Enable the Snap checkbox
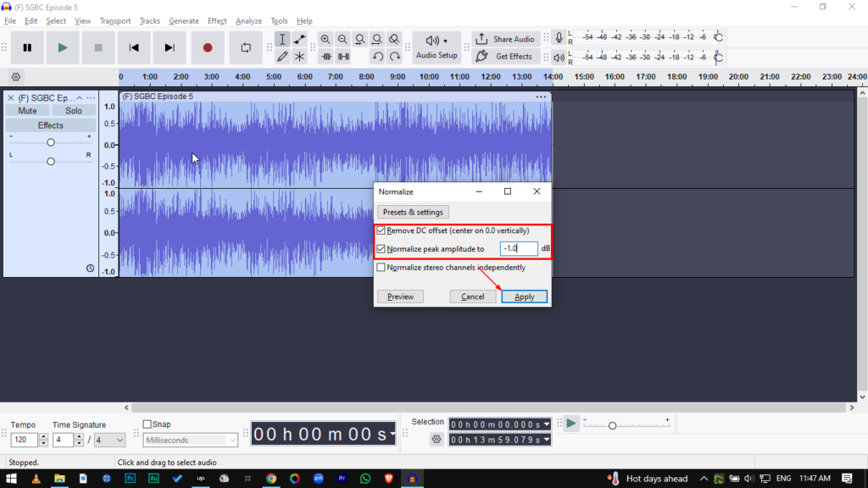Viewport: 868px width, 488px height. tap(147, 424)
